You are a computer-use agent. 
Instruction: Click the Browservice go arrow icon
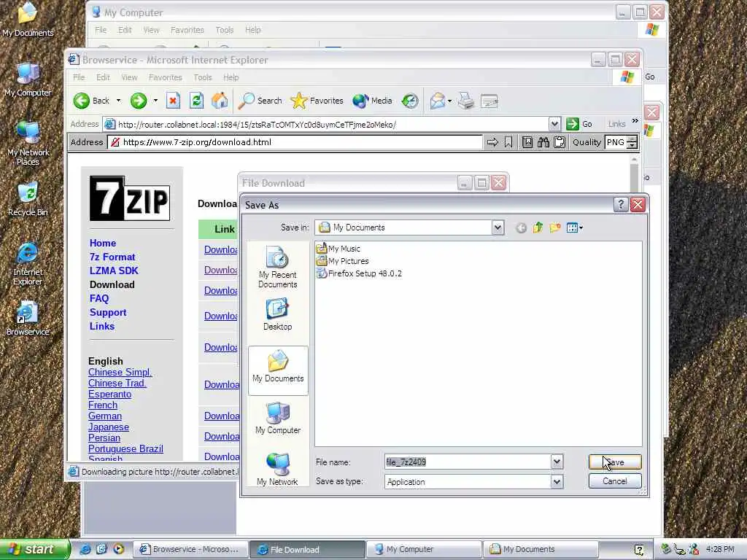492,142
